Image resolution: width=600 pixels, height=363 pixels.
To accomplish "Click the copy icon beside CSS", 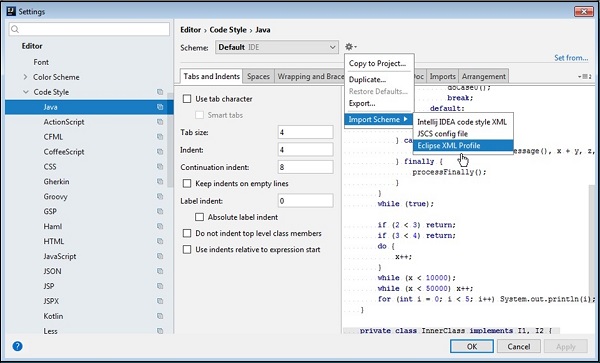I will tap(160, 167).
